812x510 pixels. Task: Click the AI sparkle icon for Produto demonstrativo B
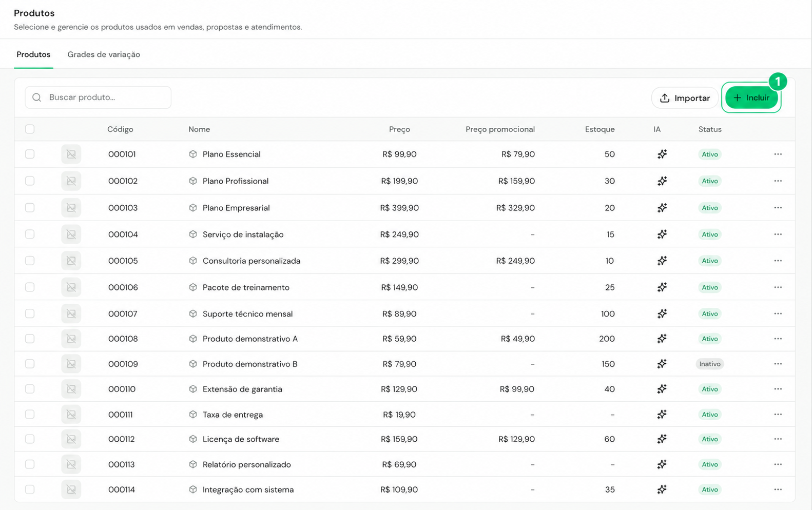tap(662, 364)
